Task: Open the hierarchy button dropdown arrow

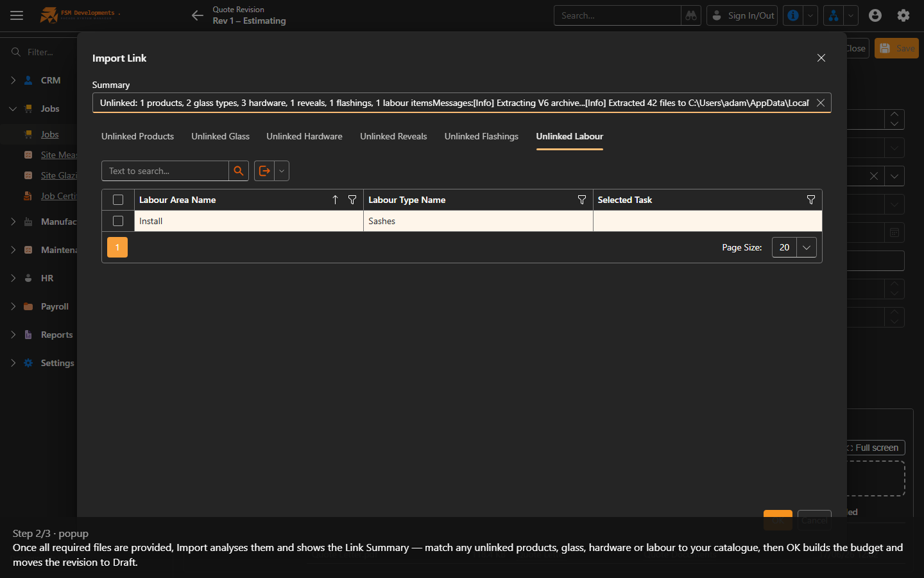Action: pyautogui.click(x=851, y=15)
